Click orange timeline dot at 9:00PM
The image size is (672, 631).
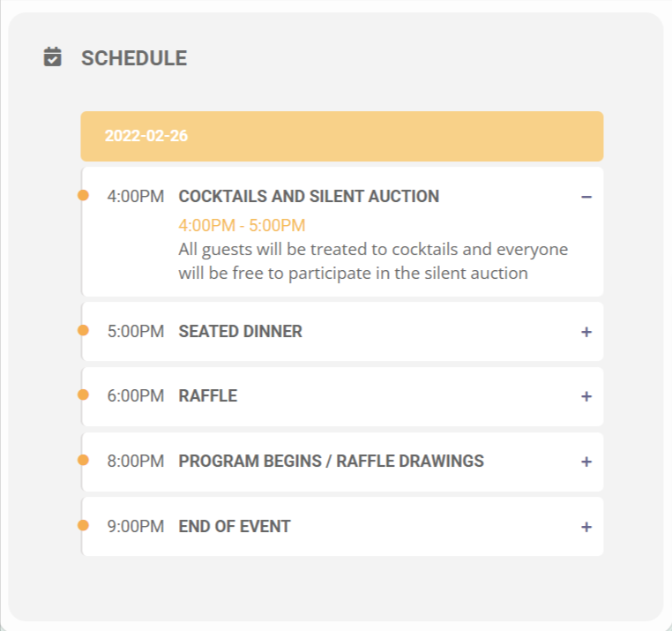(83, 525)
